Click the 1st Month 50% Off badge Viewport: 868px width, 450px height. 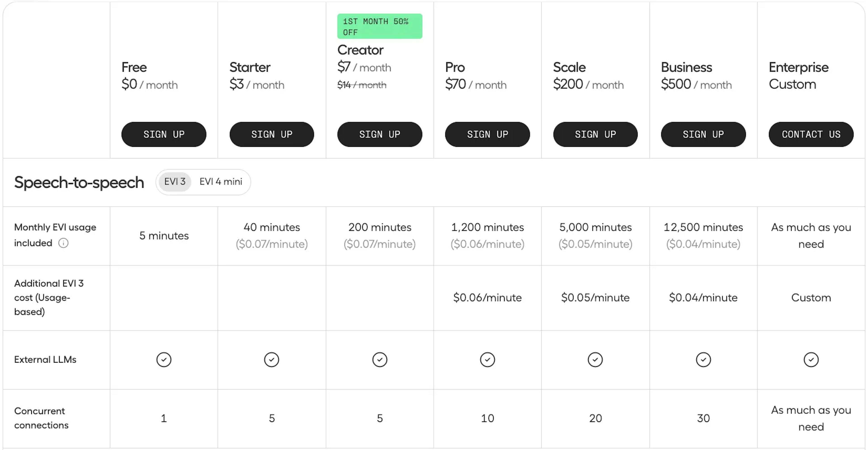click(380, 26)
